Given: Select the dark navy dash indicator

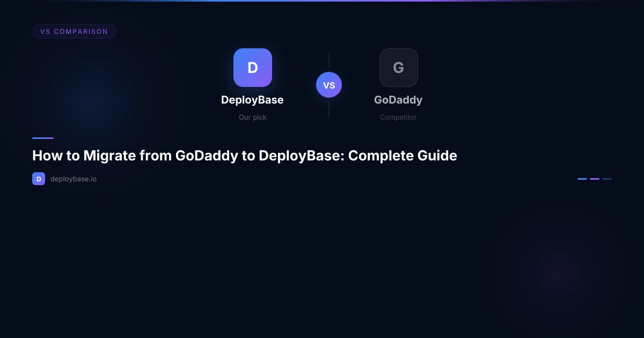Looking at the screenshot, I should [607, 179].
